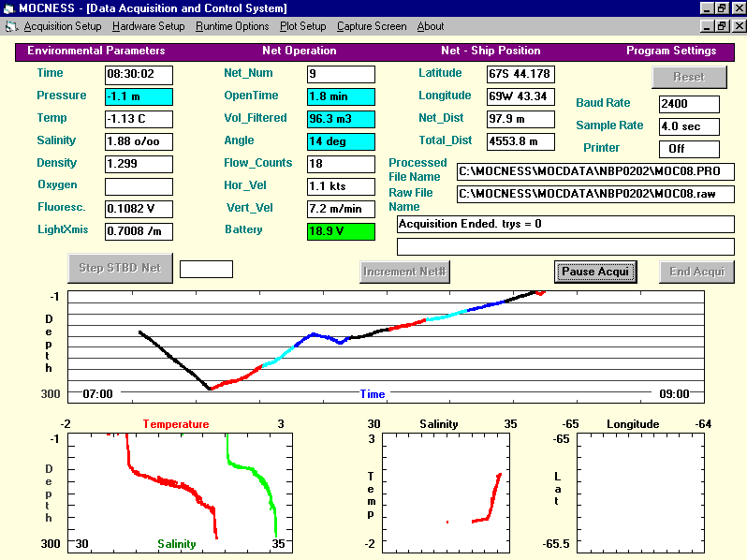Click the Program Settings header

pos(671,51)
